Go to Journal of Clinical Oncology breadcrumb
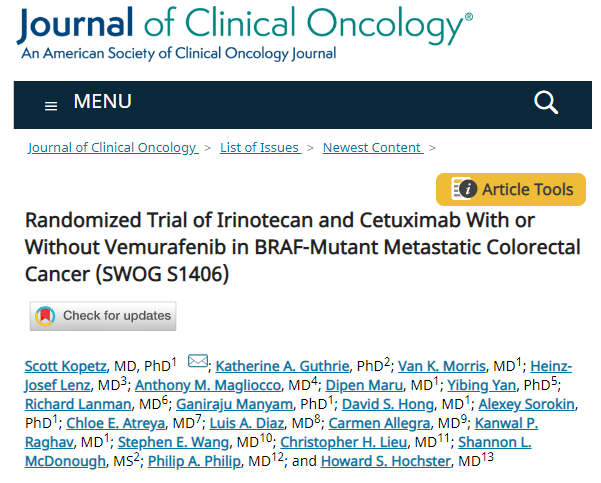Viewport: 601px width, 483px height. coord(113,148)
